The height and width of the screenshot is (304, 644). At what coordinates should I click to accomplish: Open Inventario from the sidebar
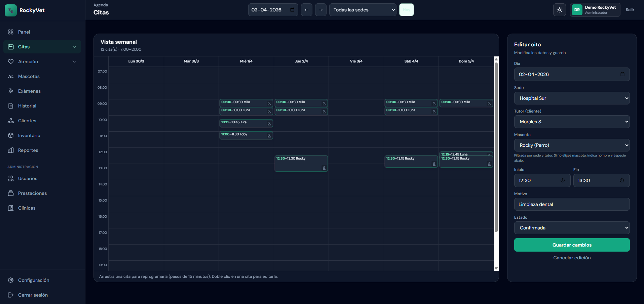tap(29, 135)
